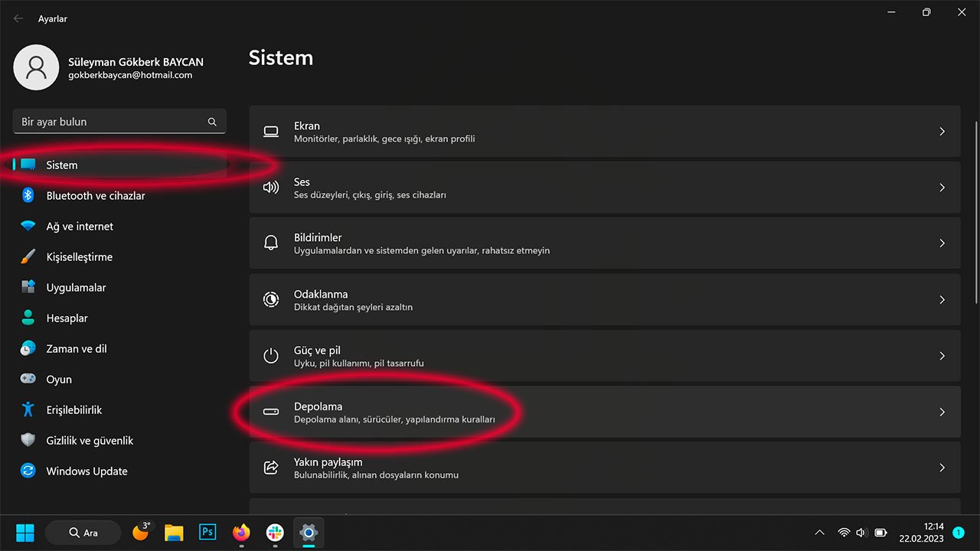Open the Windows Start menu
Screen dimensions: 980x551
click(x=25, y=532)
